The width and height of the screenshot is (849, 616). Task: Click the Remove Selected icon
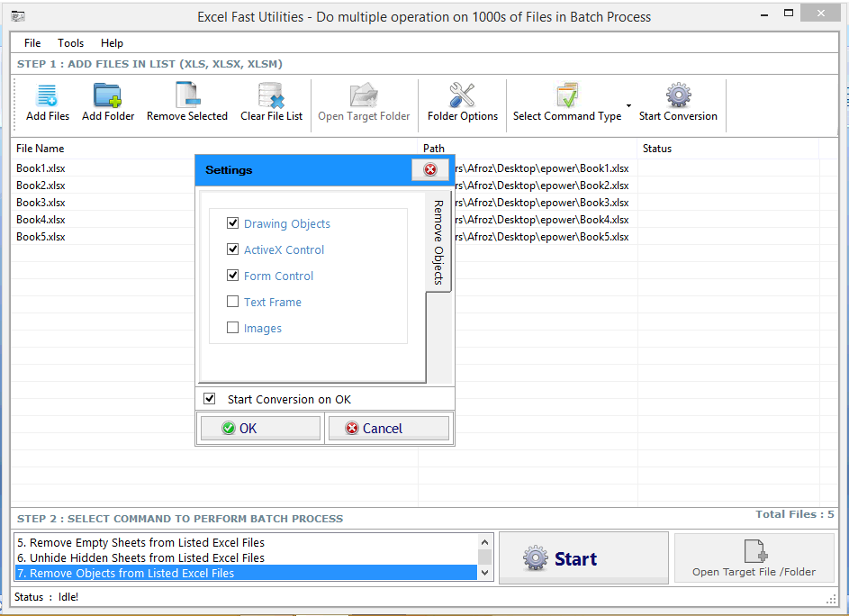186,101
